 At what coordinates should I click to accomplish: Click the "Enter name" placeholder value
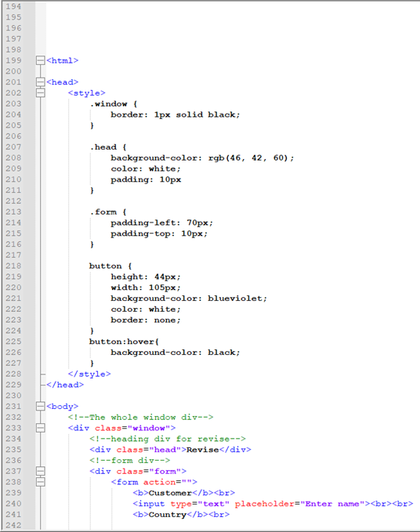tap(333, 504)
